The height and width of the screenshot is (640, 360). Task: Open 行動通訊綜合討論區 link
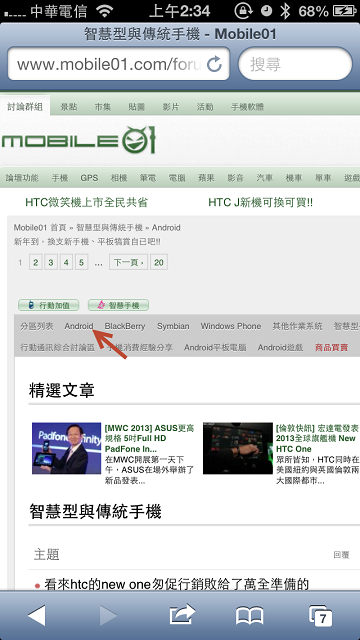[58, 348]
